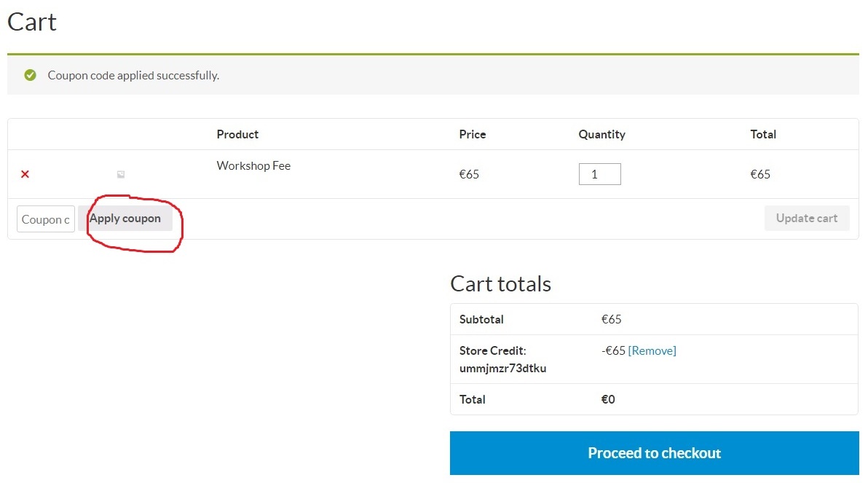Screen dimensions: 868x483
Task: Click the €65 price cell
Action: [x=469, y=174]
